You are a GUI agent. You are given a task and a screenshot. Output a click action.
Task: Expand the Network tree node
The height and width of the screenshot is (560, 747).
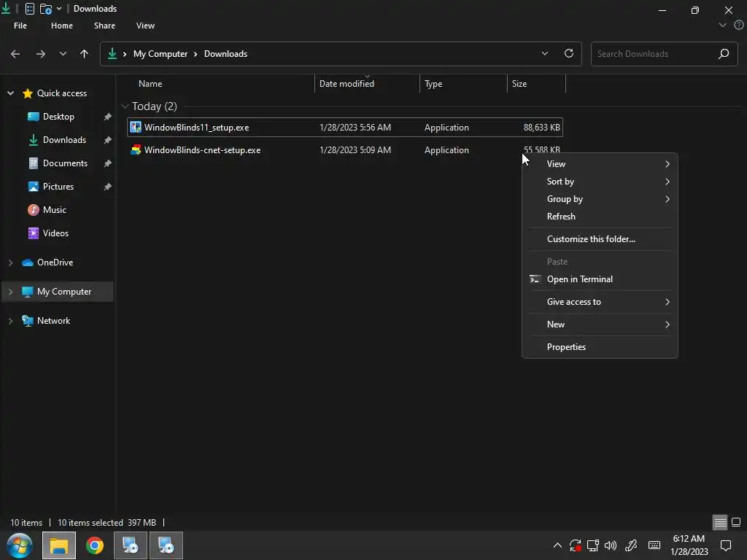[x=10, y=321]
